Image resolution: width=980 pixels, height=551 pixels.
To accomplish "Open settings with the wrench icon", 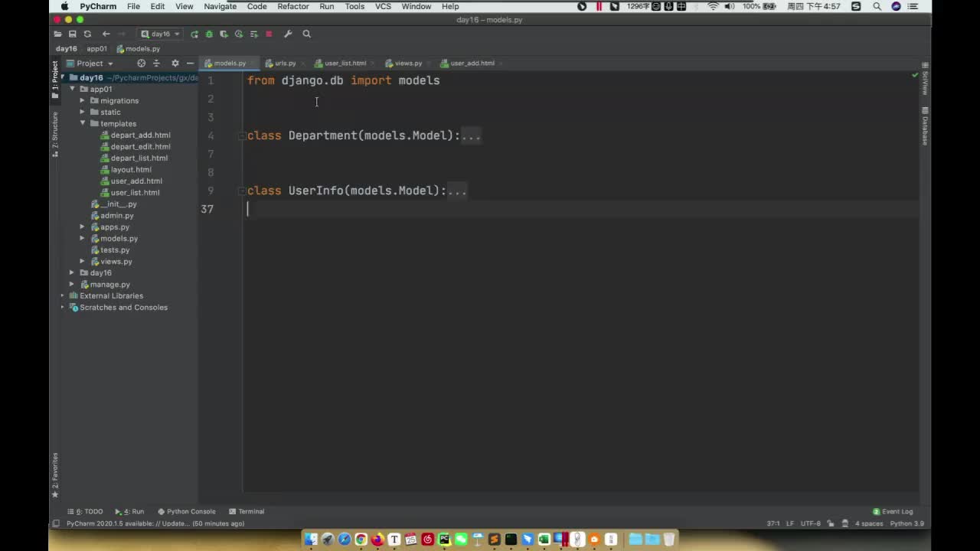I will coord(288,34).
